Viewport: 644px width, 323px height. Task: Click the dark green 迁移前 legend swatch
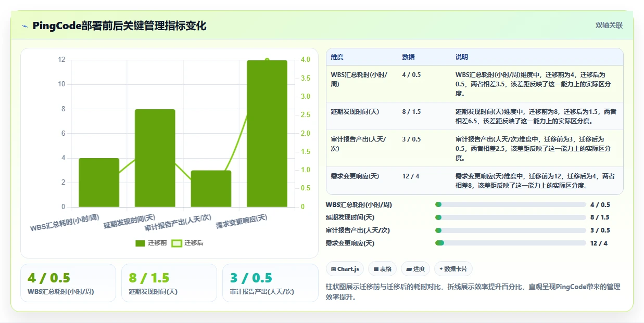pyautogui.click(x=140, y=243)
